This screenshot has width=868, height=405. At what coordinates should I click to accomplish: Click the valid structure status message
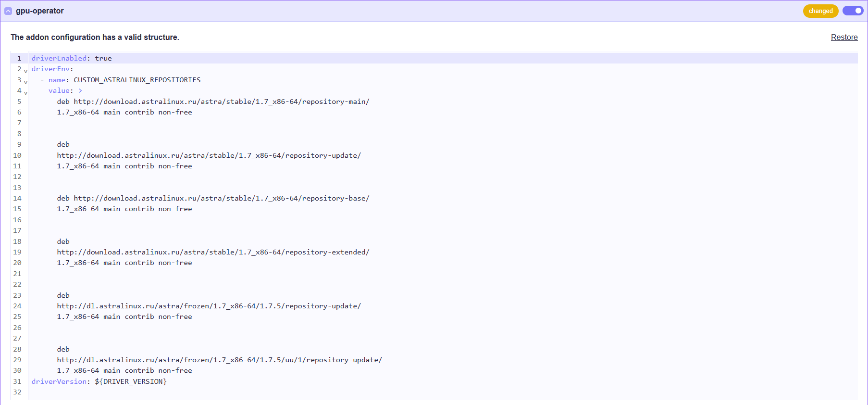[95, 38]
